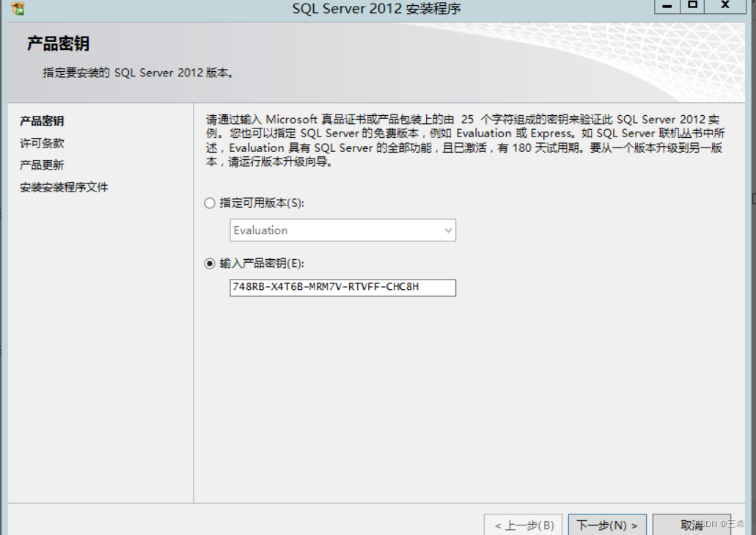Click the Evaluation combo box arrow

pos(447,230)
